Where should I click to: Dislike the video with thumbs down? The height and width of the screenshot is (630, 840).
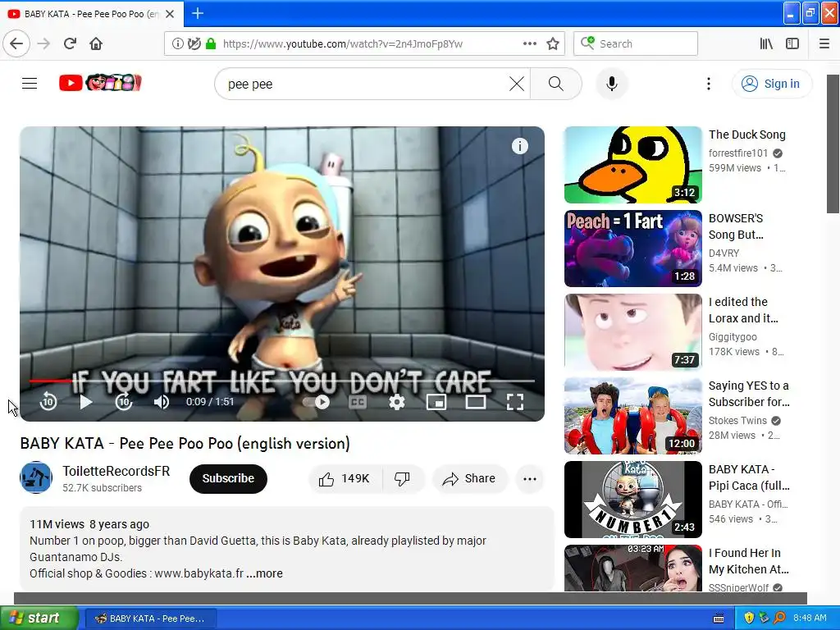pos(402,478)
